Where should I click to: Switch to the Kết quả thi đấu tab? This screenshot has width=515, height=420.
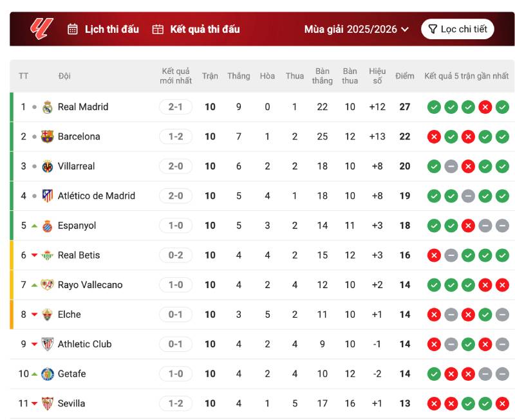click(196, 29)
